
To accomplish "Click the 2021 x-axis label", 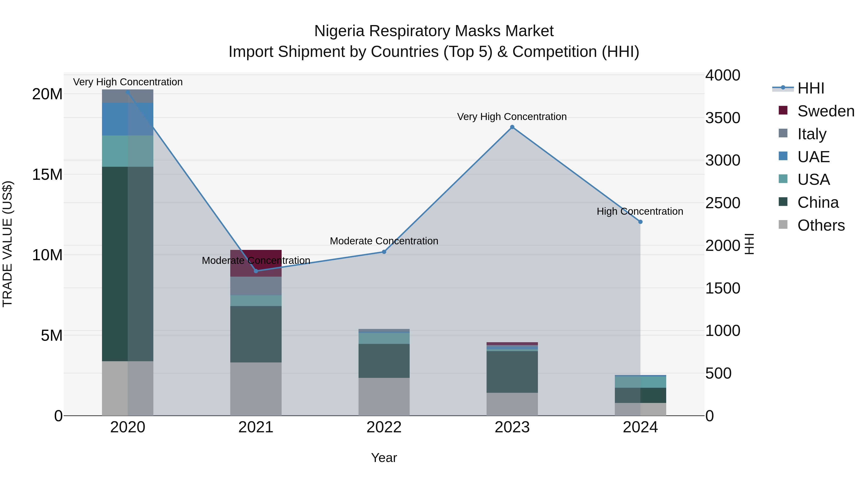I will (256, 427).
